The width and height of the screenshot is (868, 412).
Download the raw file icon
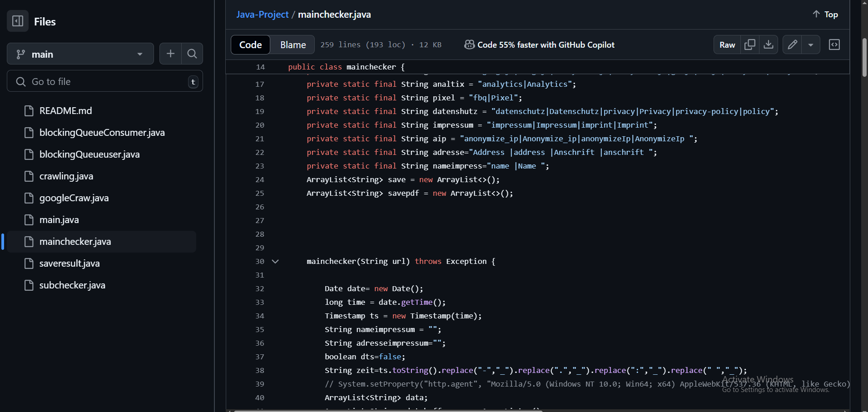(769, 45)
